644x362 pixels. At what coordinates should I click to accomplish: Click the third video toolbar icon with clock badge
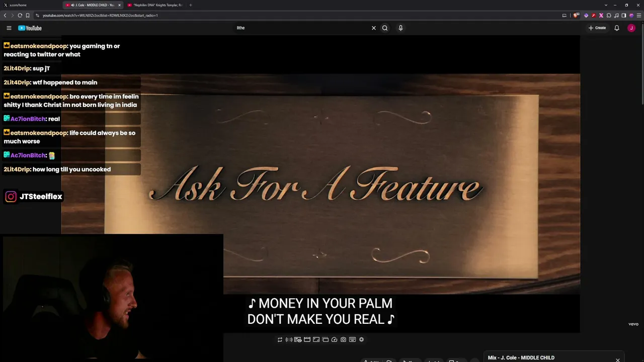[x=298, y=340]
